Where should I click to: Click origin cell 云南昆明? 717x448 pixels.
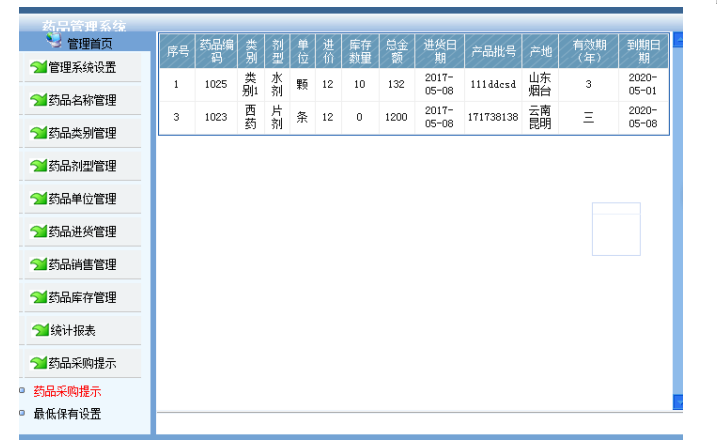point(540,117)
